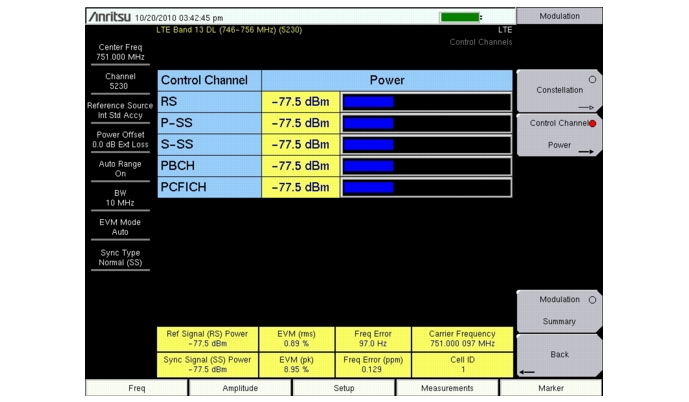The height and width of the screenshot is (402, 689).
Task: Click the Anritsu logo
Action: pyautogui.click(x=109, y=17)
